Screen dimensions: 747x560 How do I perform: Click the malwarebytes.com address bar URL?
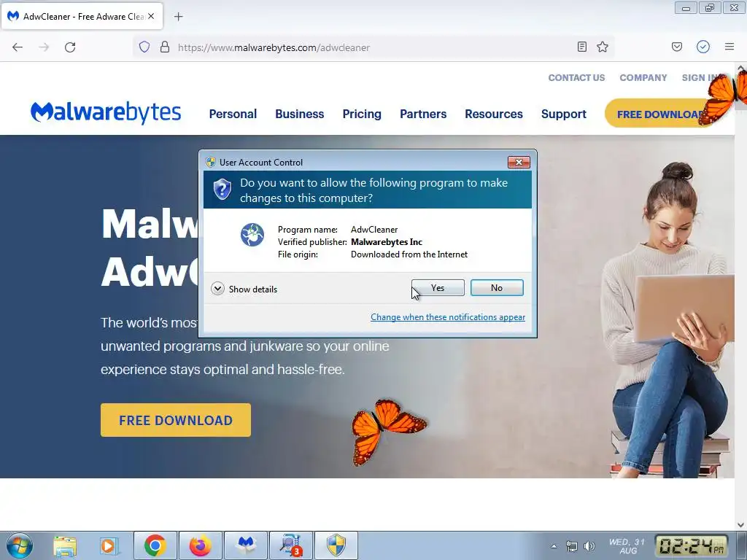pos(274,47)
